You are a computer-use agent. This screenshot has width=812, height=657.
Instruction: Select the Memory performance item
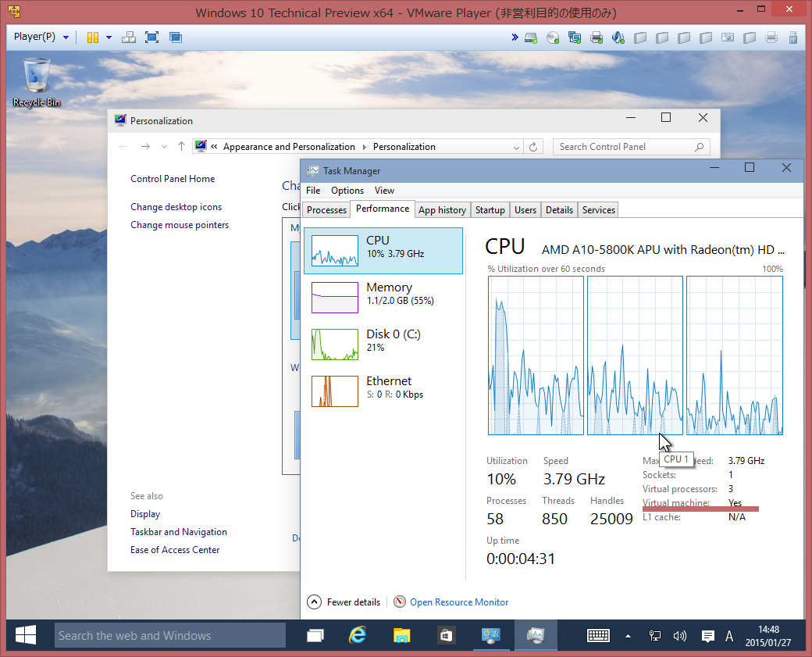[383, 298]
